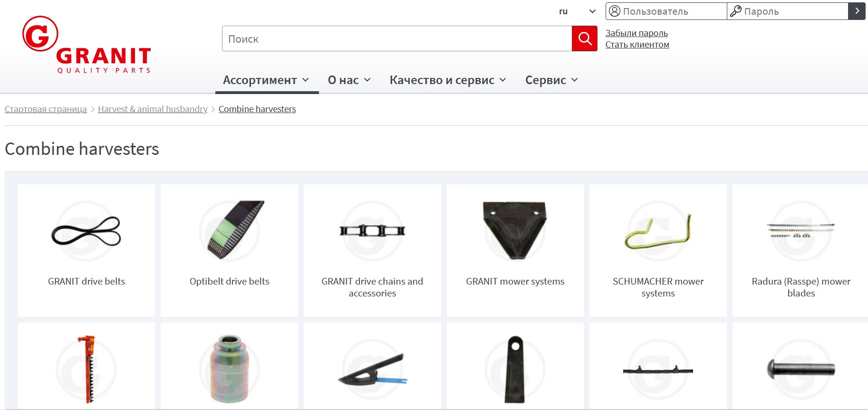
Task: Open the GRANIT Quality Parts logo
Action: [87, 45]
